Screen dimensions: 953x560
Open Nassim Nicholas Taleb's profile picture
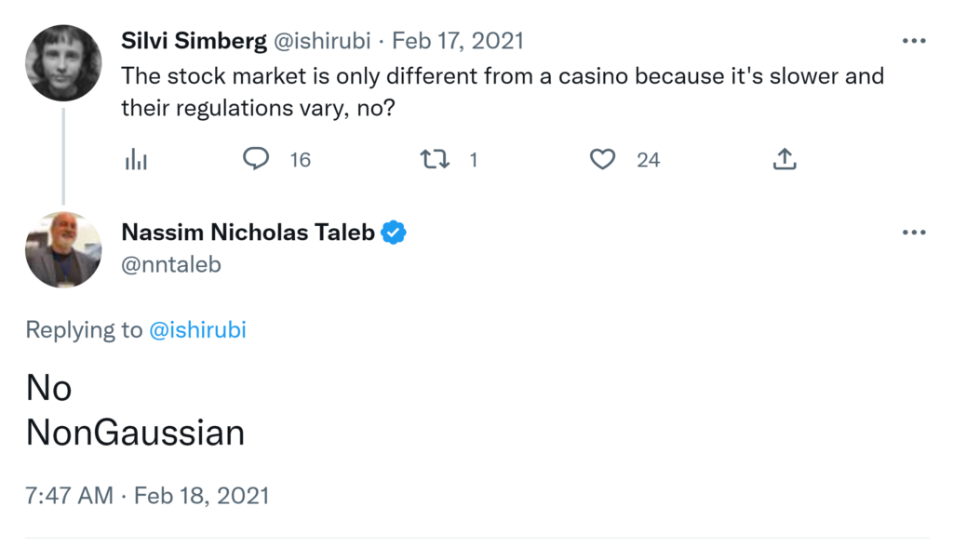(x=63, y=249)
